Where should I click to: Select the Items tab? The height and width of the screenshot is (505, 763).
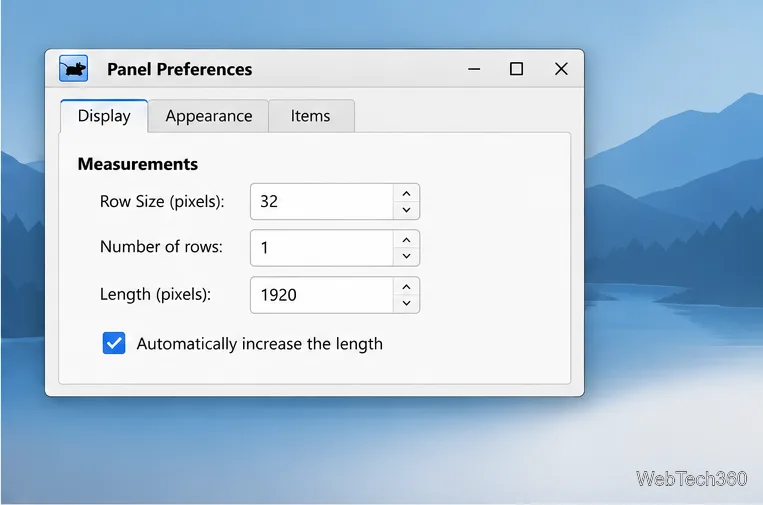point(310,116)
